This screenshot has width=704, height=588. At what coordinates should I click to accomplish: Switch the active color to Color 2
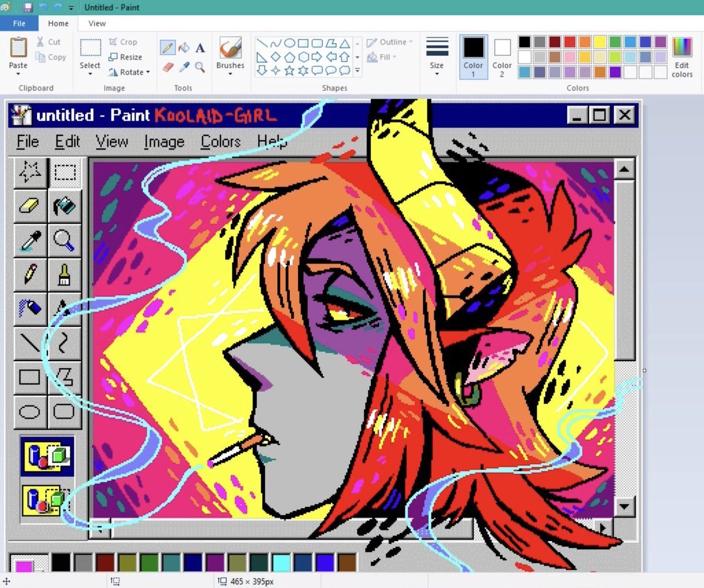pos(502,56)
